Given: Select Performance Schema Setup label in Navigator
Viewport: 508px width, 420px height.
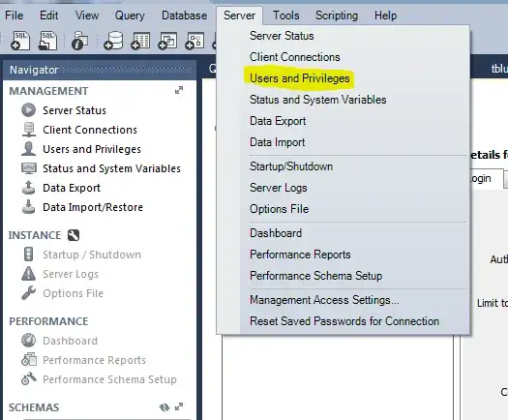Looking at the screenshot, I should tap(109, 379).
